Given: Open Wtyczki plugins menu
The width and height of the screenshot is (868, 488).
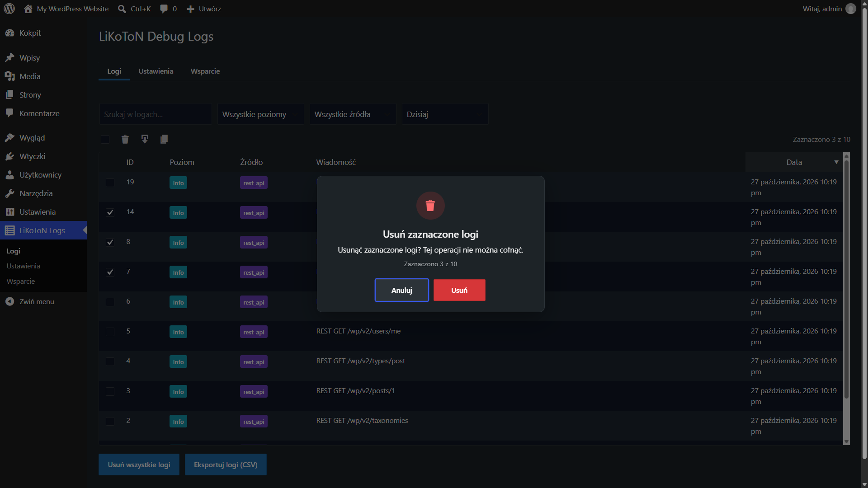Looking at the screenshot, I should 43,156.
